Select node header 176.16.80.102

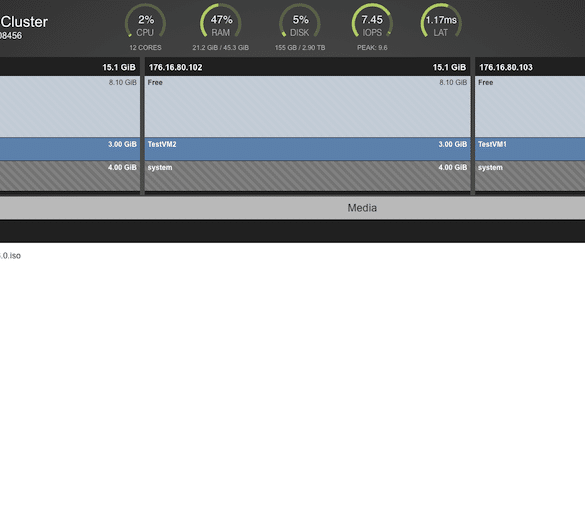click(x=307, y=67)
